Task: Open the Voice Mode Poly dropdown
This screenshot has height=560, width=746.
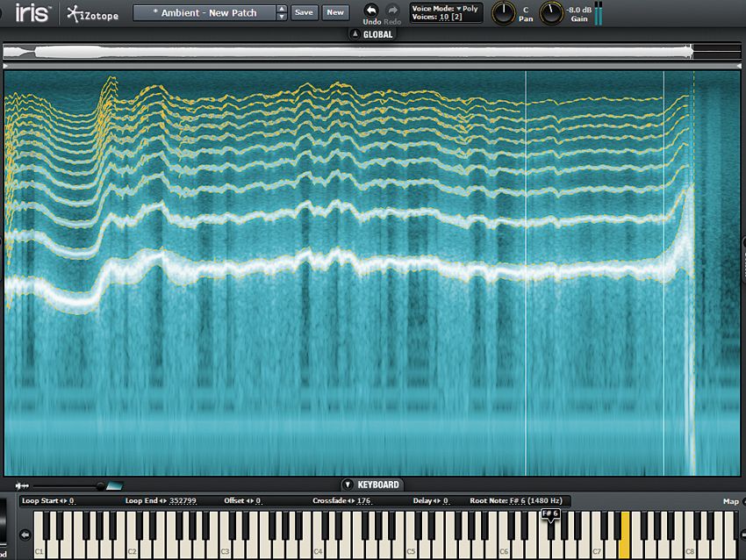Action: click(x=467, y=9)
